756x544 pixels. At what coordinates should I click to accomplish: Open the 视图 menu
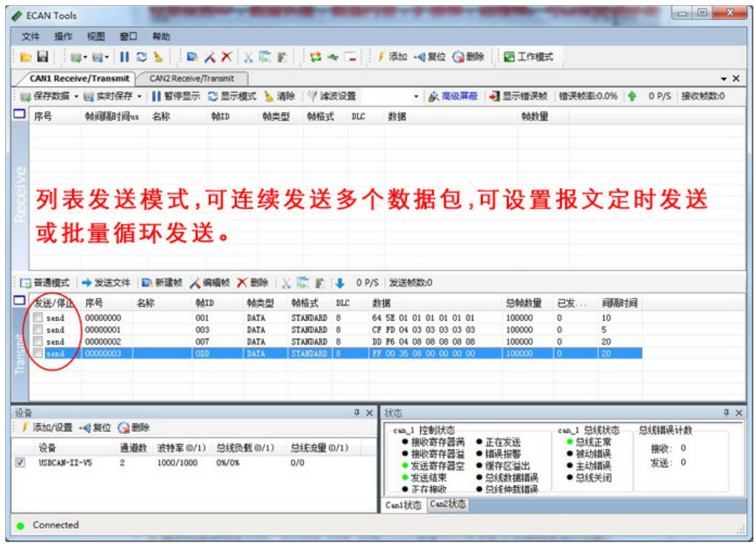point(95,37)
